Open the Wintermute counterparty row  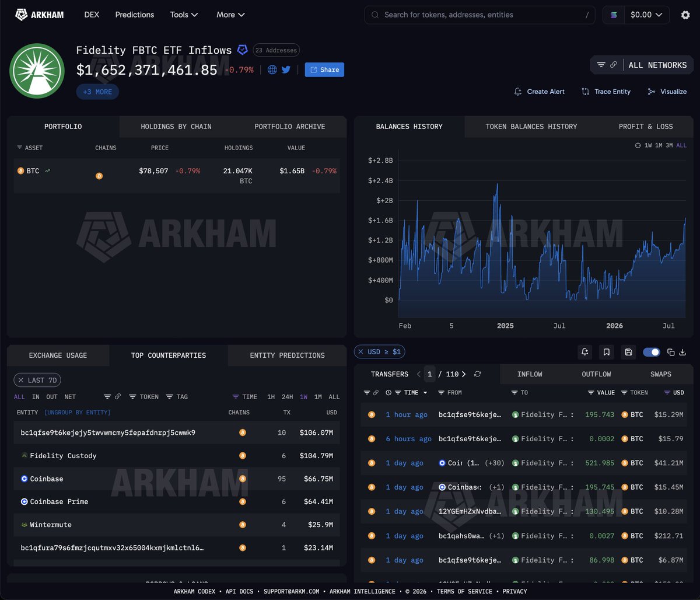177,525
